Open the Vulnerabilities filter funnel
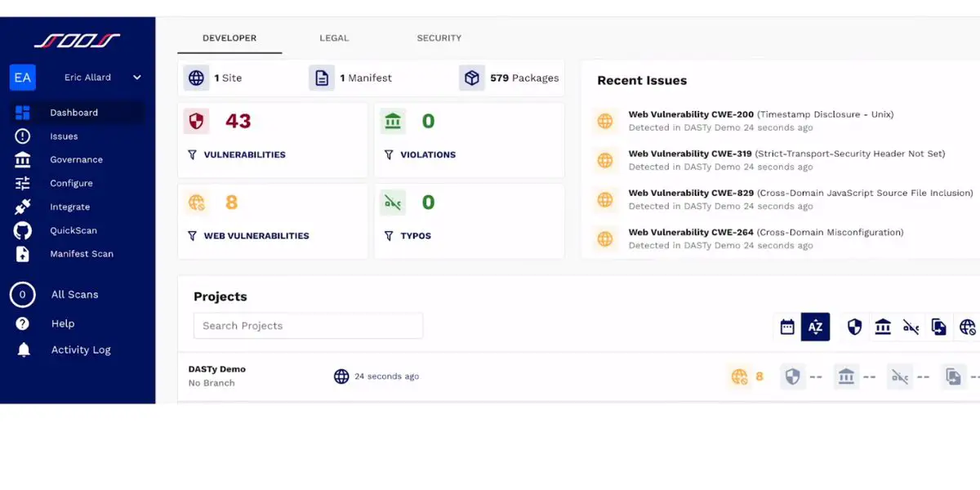The width and height of the screenshot is (980, 490). (193, 155)
